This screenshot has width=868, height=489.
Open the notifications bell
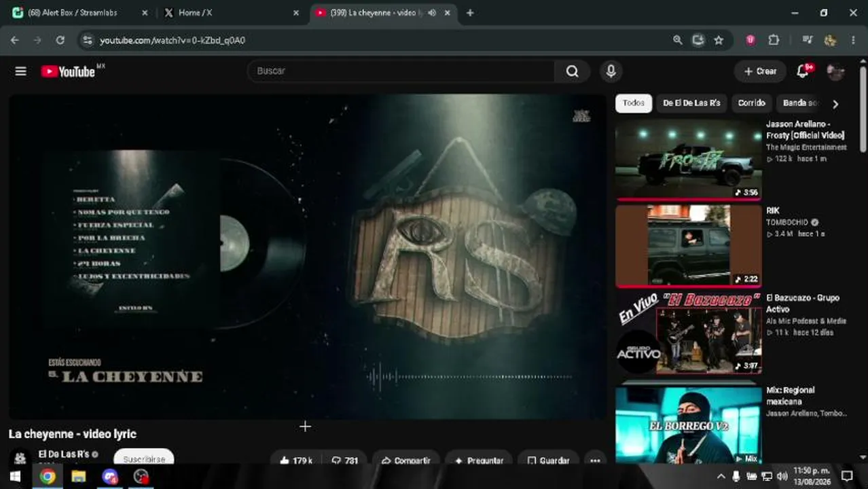(x=803, y=71)
